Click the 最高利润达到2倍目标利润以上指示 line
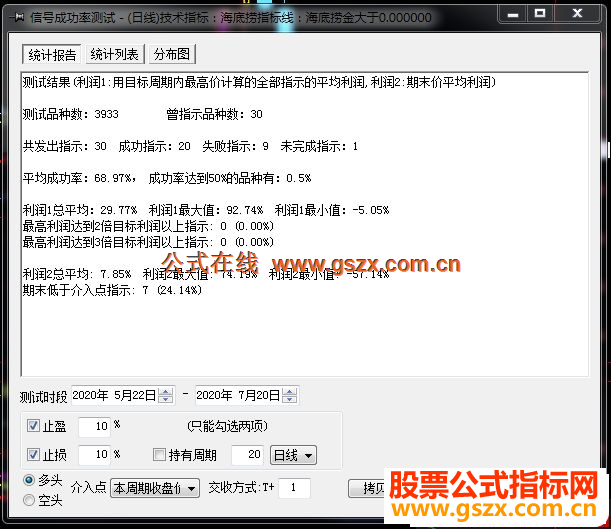 [x=148, y=226]
